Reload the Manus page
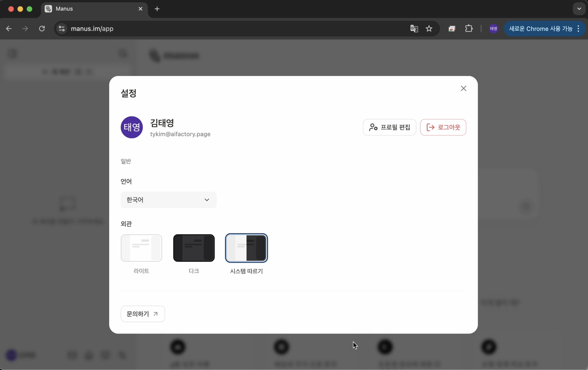Screen dimensions: 588x370 tap(42, 29)
